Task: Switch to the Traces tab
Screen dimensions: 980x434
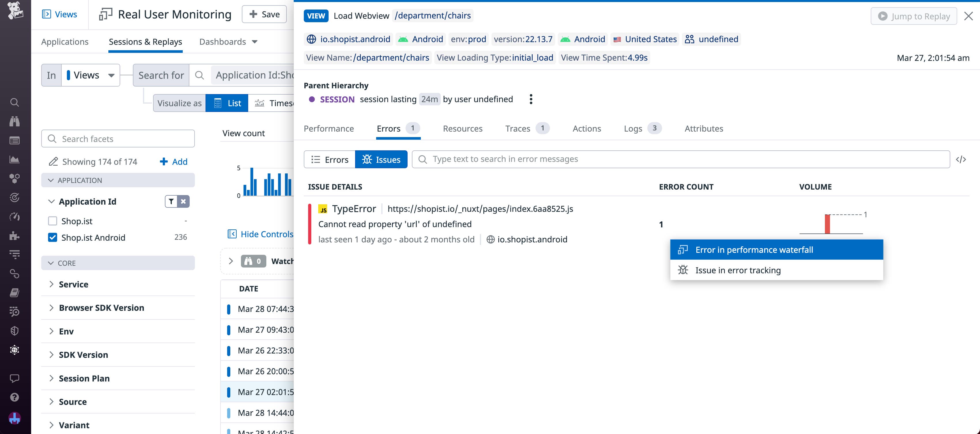Action: [518, 128]
